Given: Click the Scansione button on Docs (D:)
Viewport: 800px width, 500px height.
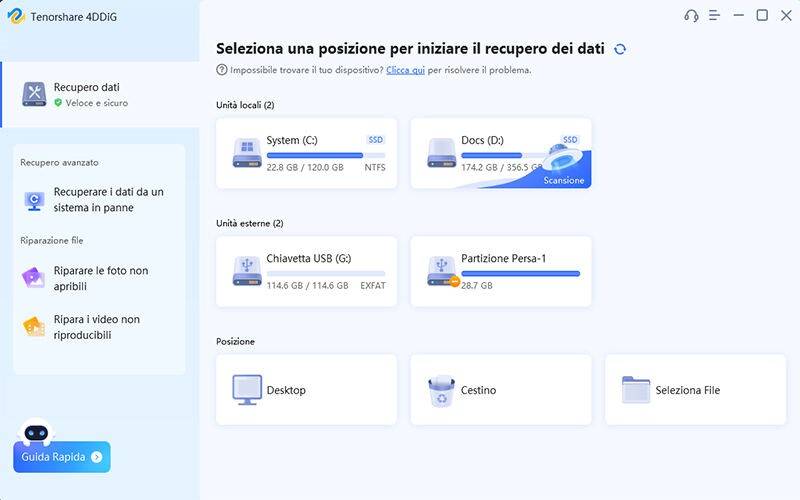Looking at the screenshot, I should click(564, 180).
